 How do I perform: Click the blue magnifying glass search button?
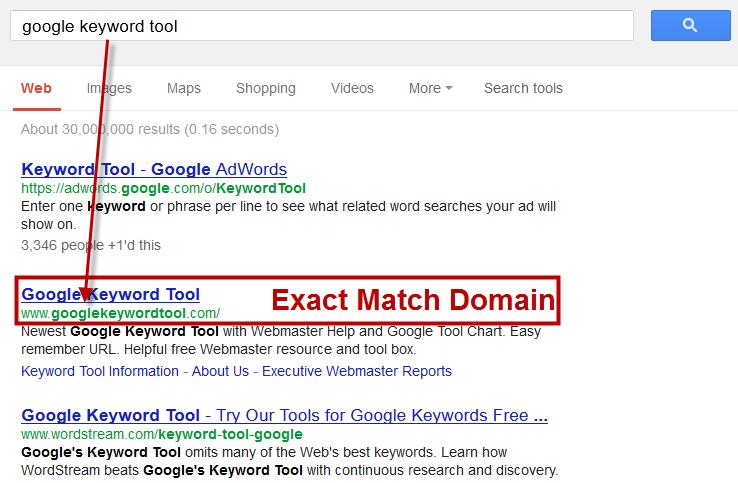(690, 26)
